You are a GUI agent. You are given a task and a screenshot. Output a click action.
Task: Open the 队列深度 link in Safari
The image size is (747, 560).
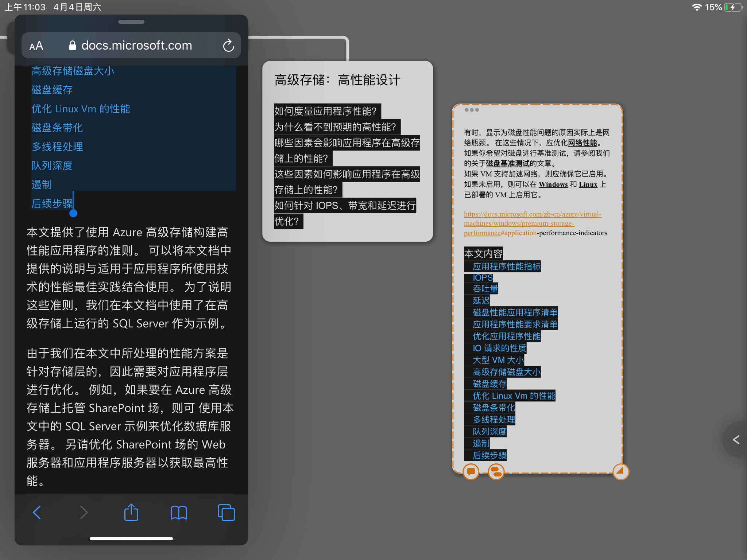pos(52,166)
